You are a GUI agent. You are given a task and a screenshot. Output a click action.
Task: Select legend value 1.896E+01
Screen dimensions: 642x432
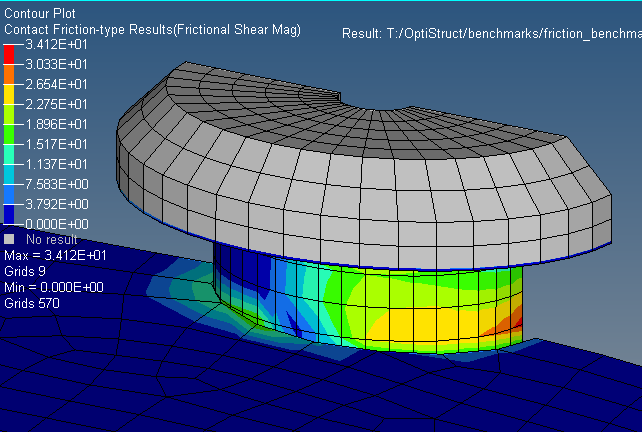[x=57, y=124]
